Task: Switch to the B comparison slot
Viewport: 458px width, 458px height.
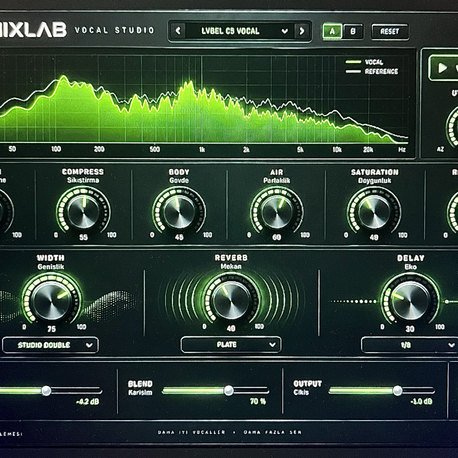Action: pos(353,32)
